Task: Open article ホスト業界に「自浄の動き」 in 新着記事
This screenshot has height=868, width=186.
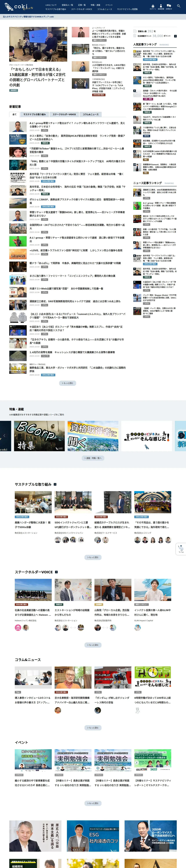Action: coord(77,137)
